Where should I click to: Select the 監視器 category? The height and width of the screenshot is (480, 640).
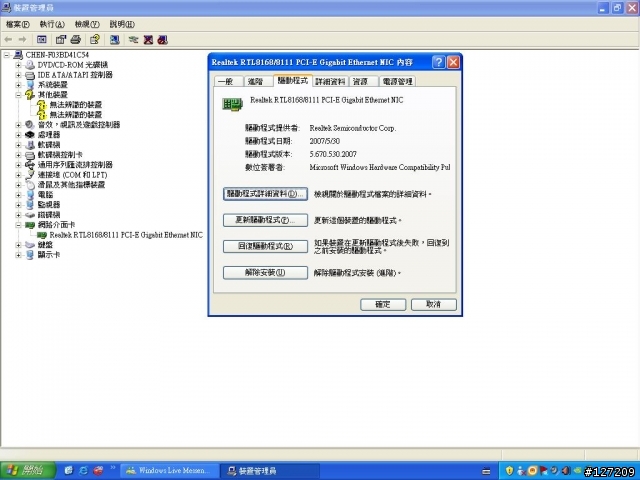click(49, 205)
